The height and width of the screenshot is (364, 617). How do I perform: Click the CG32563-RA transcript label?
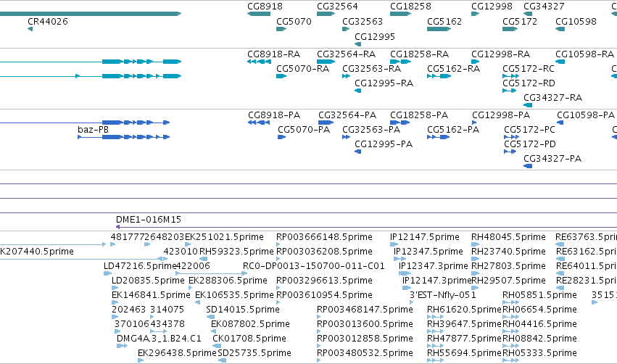371,69
